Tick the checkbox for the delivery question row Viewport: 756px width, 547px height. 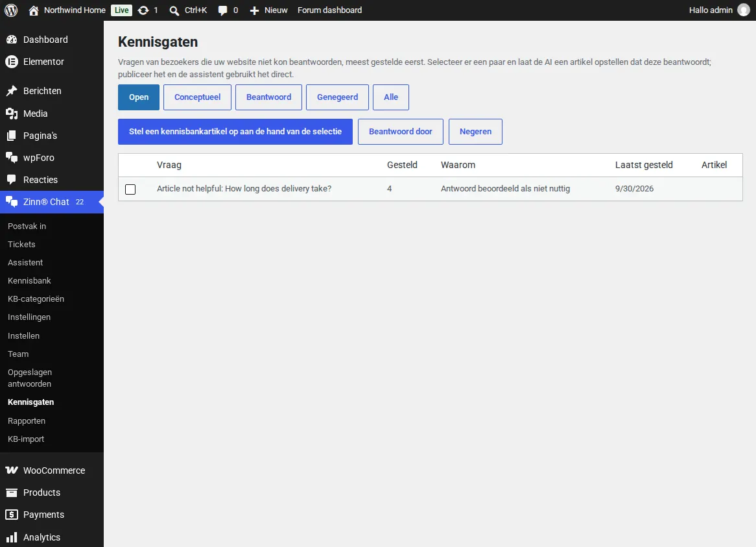(x=130, y=189)
